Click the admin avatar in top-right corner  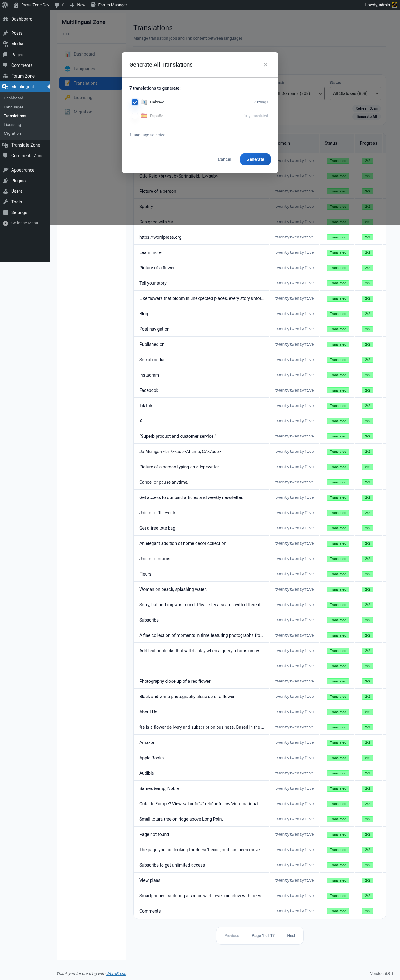[395, 5]
